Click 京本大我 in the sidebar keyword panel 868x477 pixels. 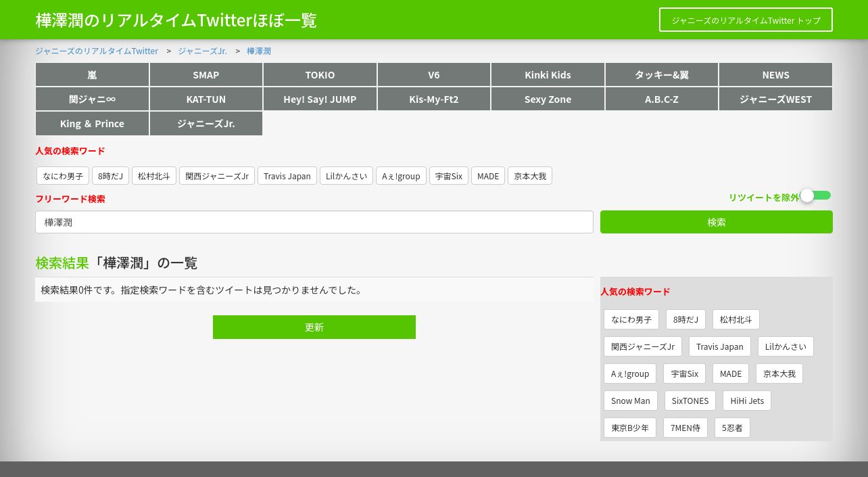click(x=779, y=373)
